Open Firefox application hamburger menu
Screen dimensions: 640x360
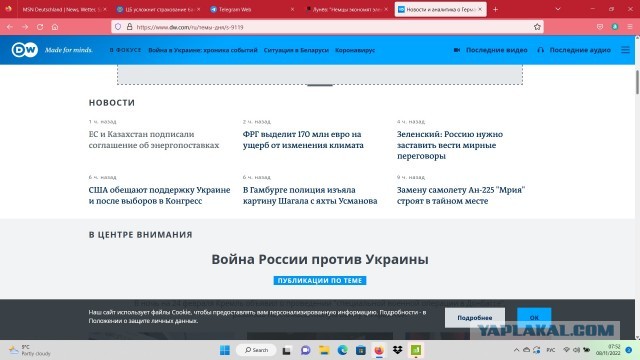[x=630, y=27]
